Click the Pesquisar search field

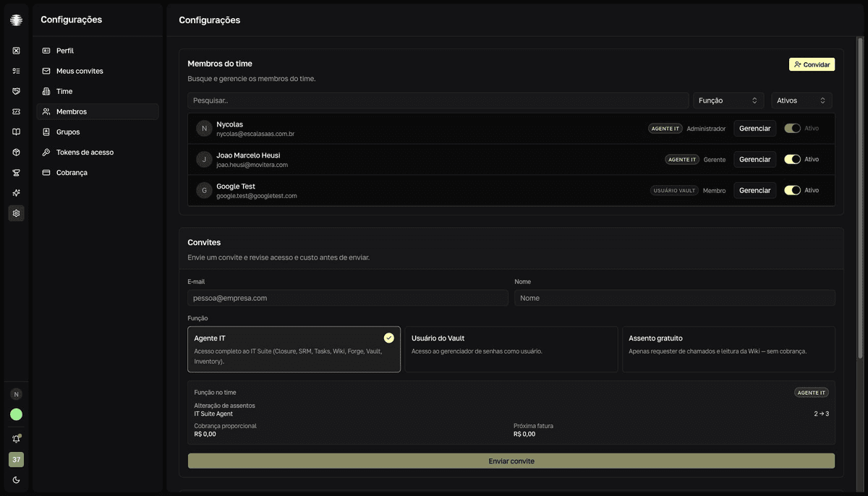438,101
